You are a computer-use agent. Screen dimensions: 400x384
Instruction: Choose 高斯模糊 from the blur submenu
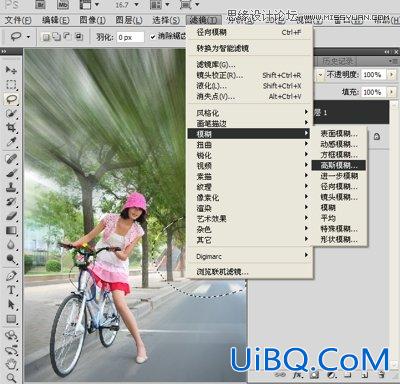[339, 165]
